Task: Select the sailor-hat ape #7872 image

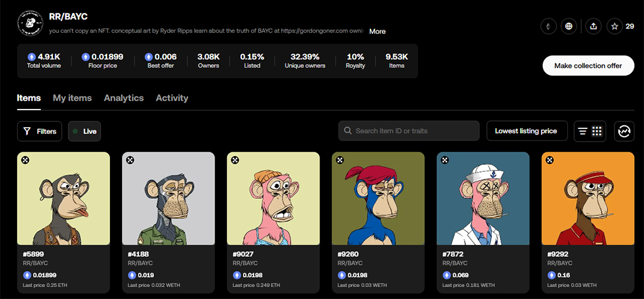Action: [483, 198]
